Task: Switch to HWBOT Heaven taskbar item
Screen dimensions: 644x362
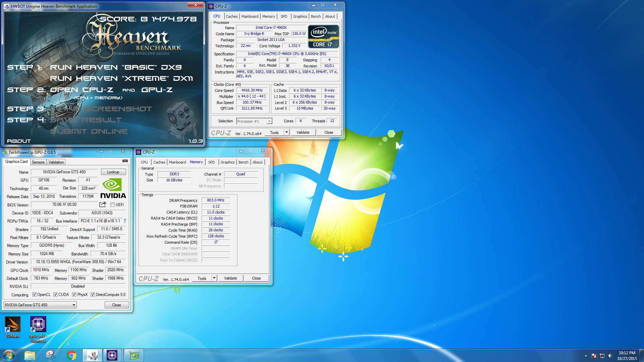Action: (x=92, y=355)
